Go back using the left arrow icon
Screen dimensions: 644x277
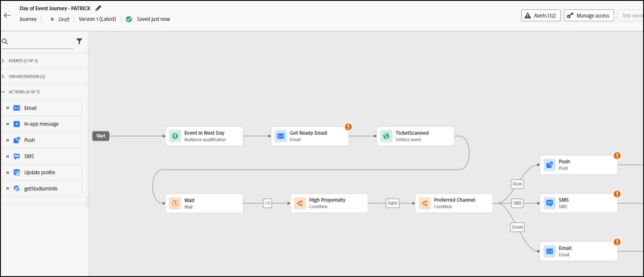(x=7, y=15)
